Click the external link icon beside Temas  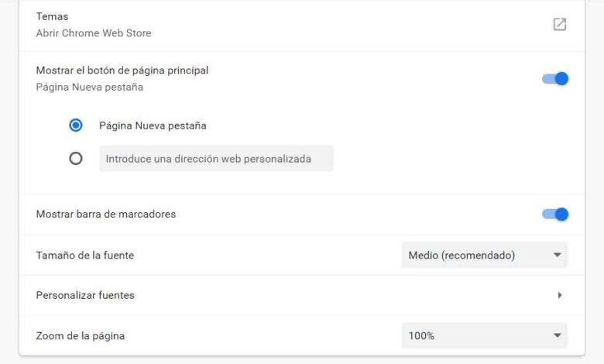click(x=559, y=25)
